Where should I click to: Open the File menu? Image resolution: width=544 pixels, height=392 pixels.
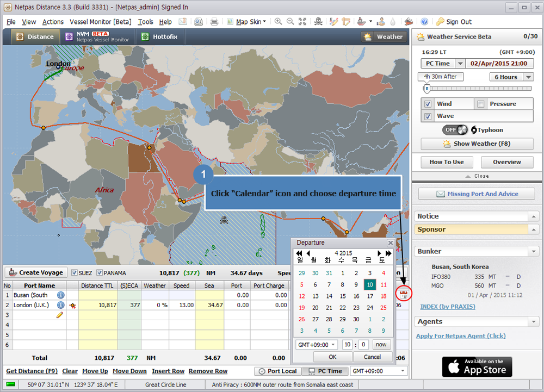(x=11, y=22)
